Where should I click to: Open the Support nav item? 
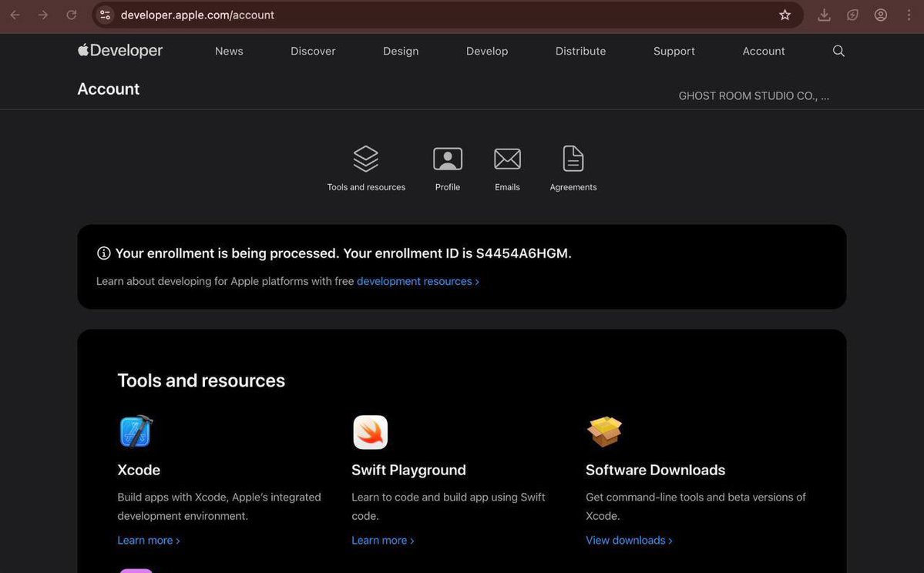tap(674, 52)
